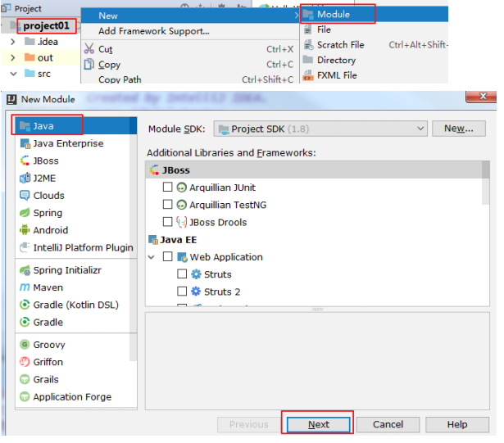Viewport: 504px width, 443px height.
Task: Close the New Module dialog
Action: click(x=482, y=97)
